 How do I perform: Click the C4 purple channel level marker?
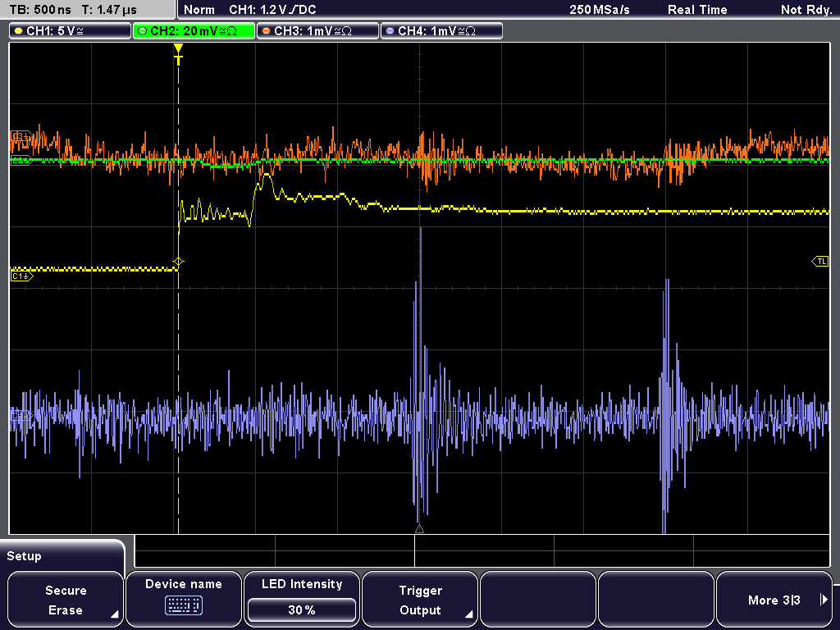click(x=21, y=415)
